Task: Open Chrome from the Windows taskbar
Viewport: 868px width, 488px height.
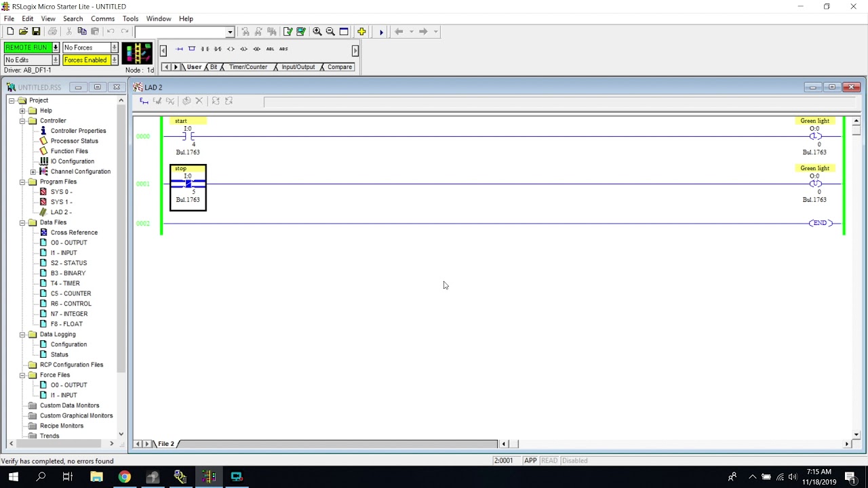Action: point(124,476)
